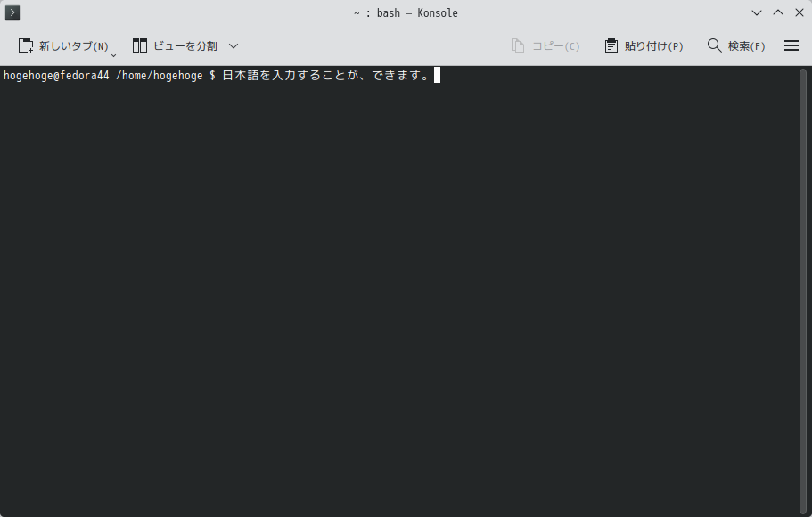Click the terminal vertical scrollbar
812x517 pixels.
tap(803, 291)
